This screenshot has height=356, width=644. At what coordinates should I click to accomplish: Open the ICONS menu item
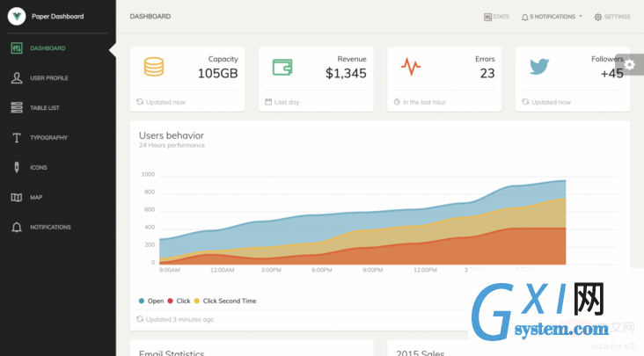pyautogui.click(x=38, y=167)
